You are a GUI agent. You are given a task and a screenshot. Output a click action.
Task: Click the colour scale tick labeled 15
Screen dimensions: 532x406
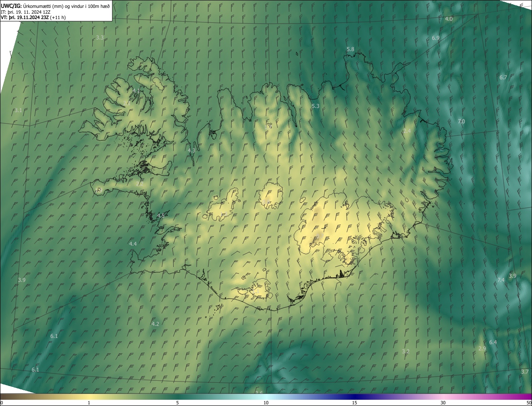355,403
